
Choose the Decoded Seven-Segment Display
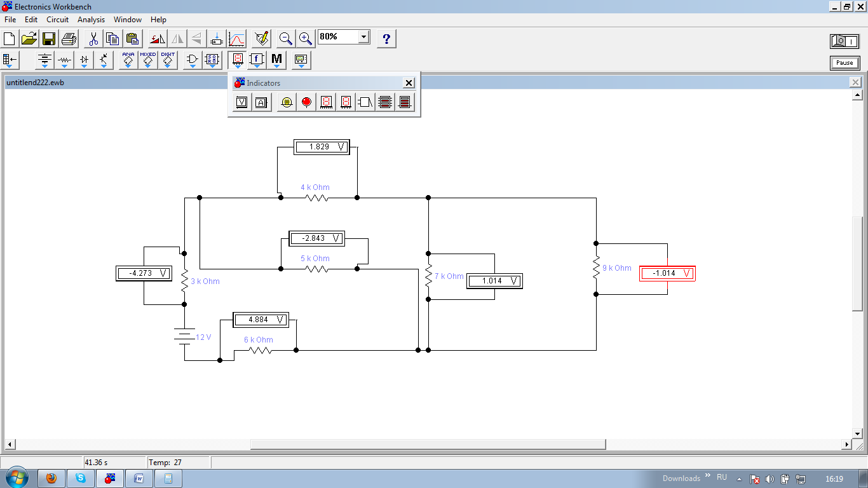coord(346,102)
